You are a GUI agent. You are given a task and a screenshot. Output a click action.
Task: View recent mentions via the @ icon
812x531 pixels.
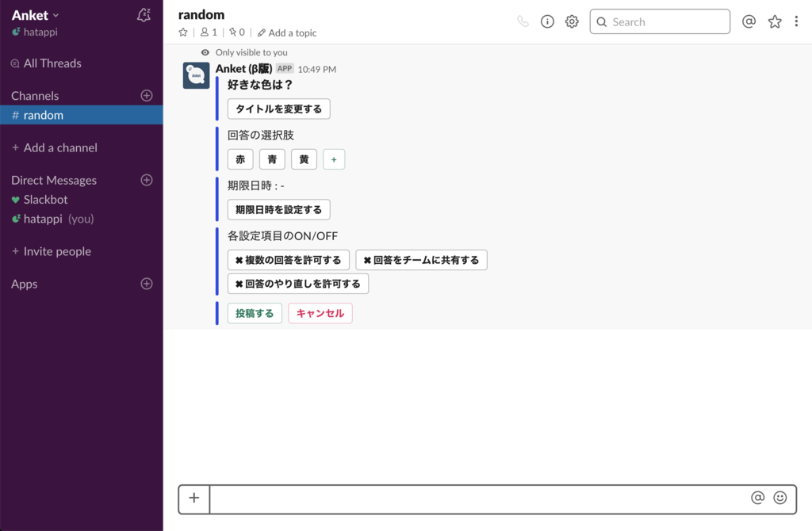749,21
